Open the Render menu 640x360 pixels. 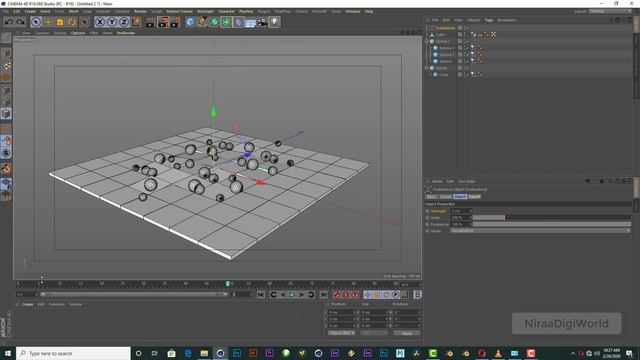pos(140,11)
